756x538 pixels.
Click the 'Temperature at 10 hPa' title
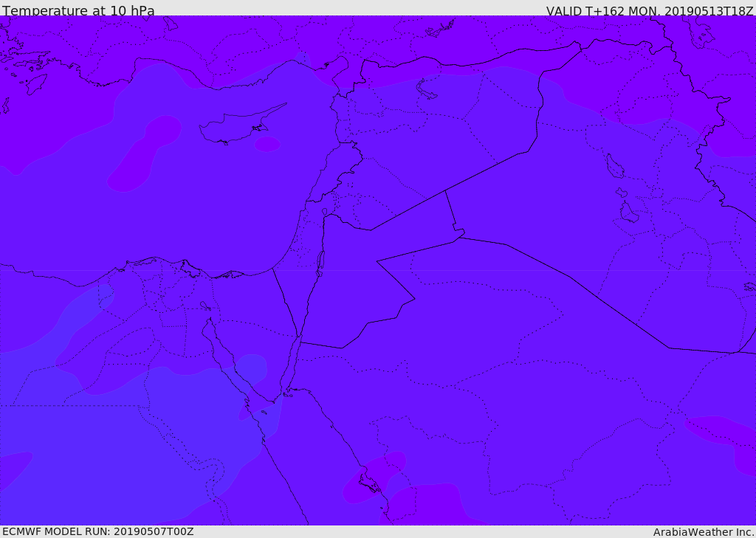pyautogui.click(x=78, y=10)
